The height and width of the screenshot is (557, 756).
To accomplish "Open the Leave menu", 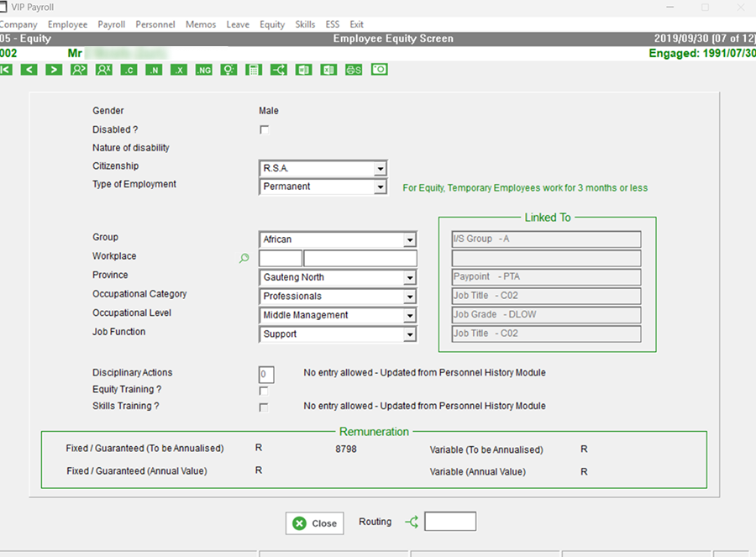I will pos(238,24).
